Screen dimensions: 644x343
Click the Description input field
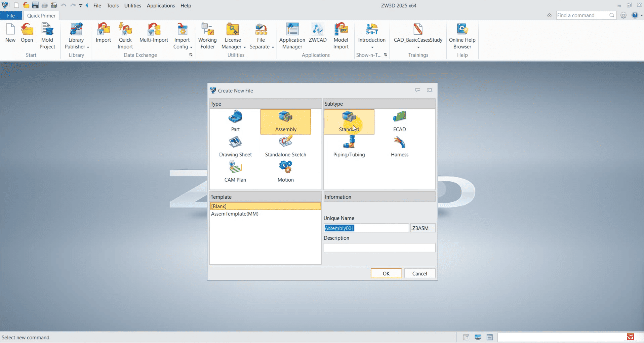pyautogui.click(x=379, y=248)
